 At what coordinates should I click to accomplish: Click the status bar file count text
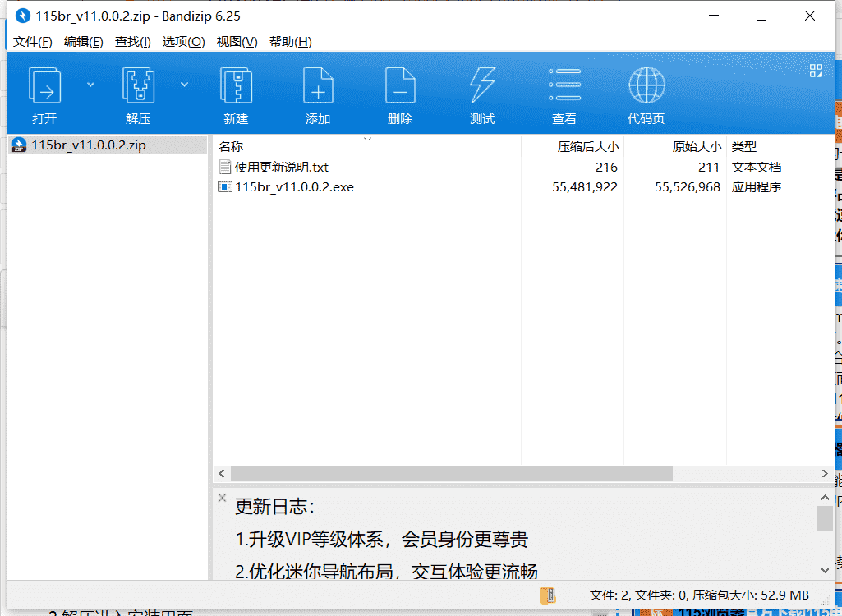tap(699, 595)
